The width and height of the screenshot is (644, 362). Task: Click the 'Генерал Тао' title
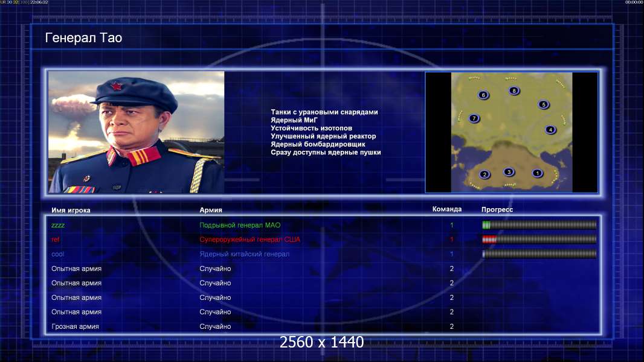pyautogui.click(x=83, y=38)
